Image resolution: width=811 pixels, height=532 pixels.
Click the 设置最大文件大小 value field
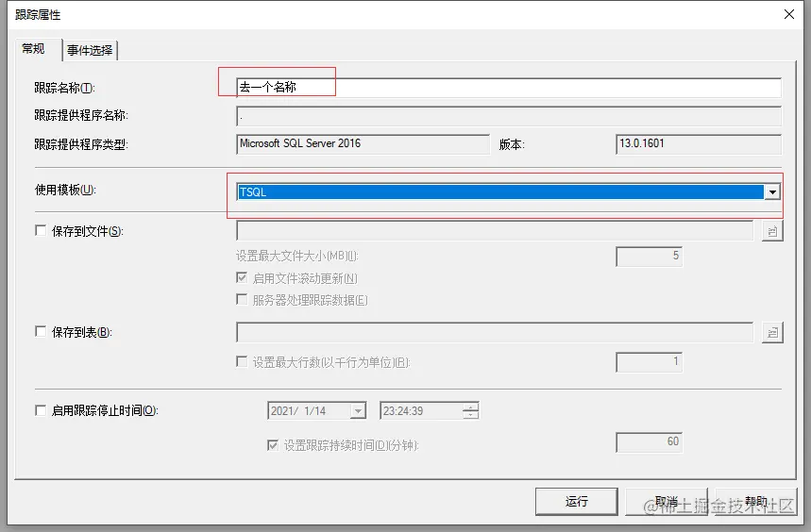point(650,257)
